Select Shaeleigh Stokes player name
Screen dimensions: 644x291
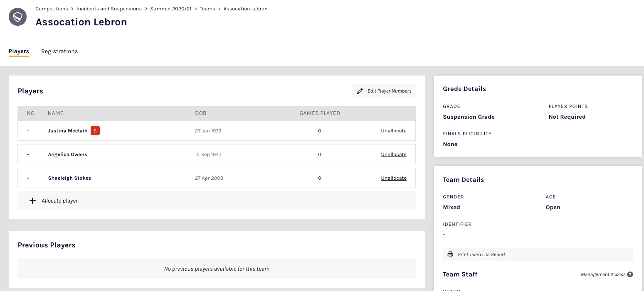69,178
